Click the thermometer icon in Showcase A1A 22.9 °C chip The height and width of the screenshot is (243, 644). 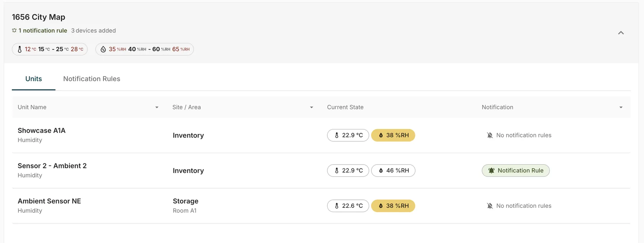(337, 135)
